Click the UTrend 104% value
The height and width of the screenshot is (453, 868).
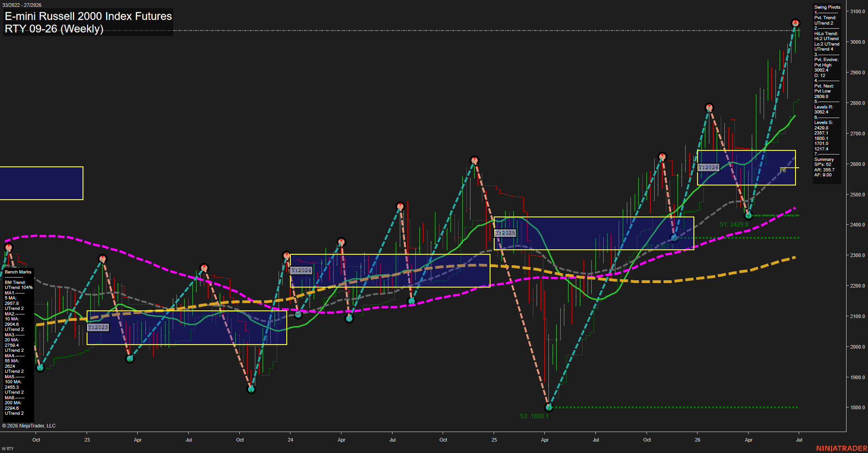(x=19, y=288)
